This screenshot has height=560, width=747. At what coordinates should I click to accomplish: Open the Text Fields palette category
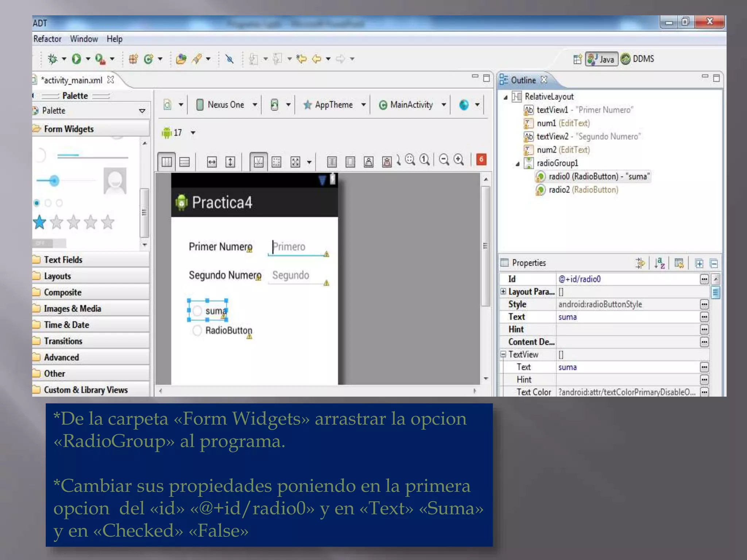coord(63,260)
